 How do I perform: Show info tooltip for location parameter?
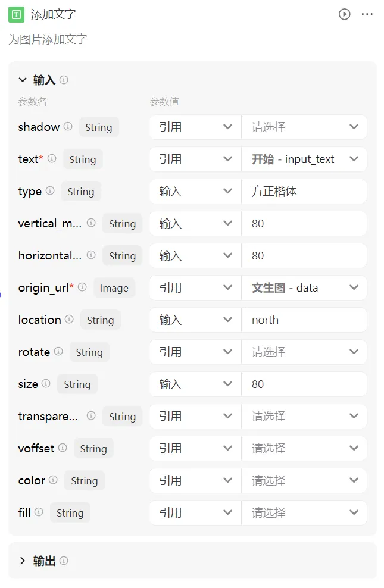click(69, 319)
